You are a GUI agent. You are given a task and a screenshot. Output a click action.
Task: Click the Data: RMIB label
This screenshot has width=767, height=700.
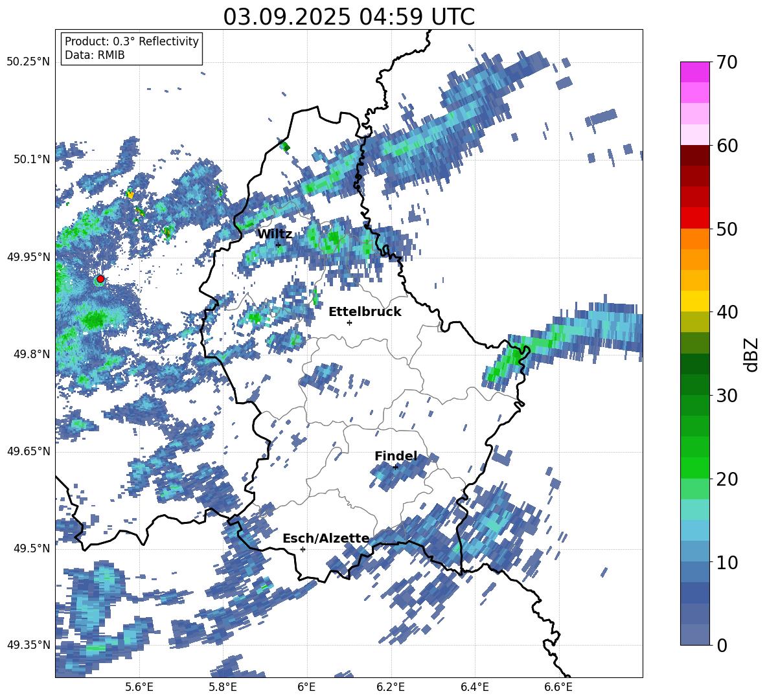click(95, 55)
